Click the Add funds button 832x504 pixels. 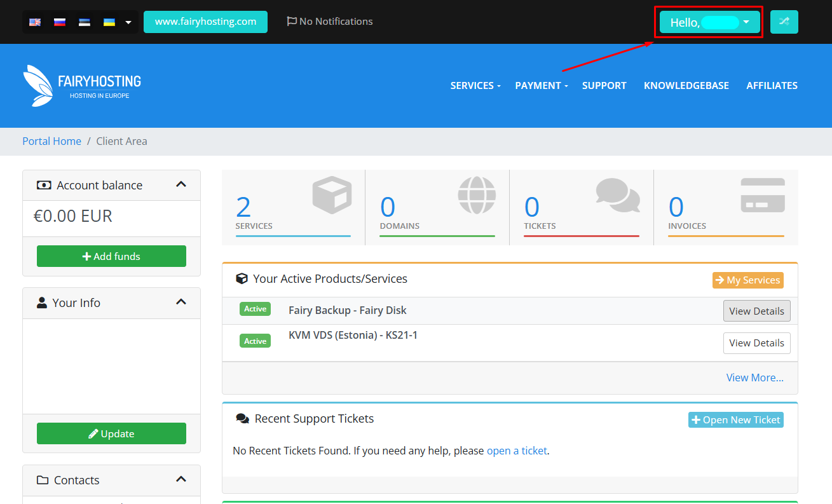(111, 256)
